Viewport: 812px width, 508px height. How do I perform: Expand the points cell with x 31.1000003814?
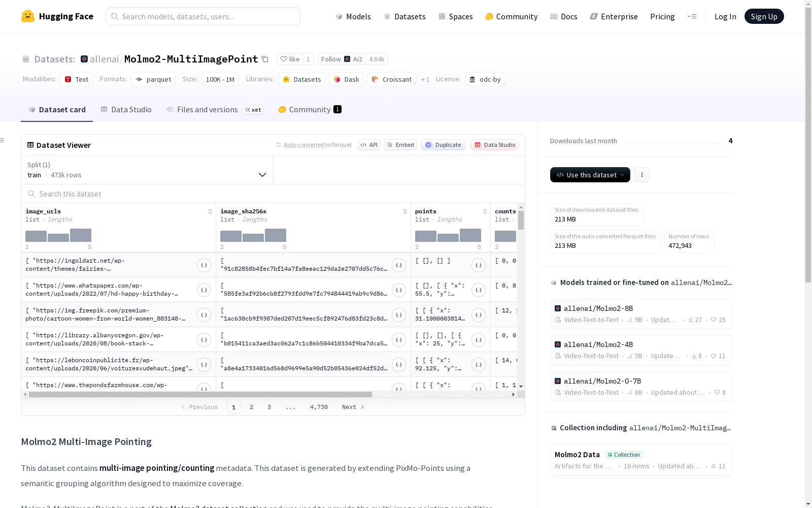coord(479,315)
